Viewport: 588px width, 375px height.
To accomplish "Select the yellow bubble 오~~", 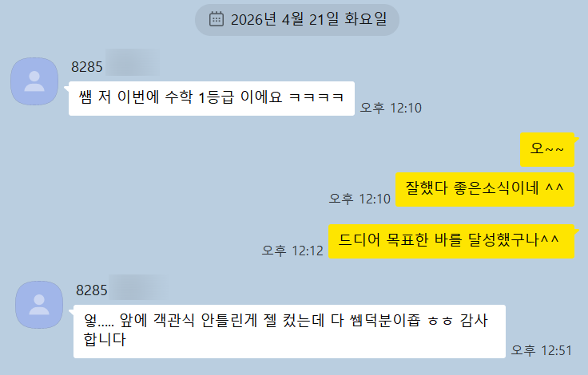I will coord(547,149).
